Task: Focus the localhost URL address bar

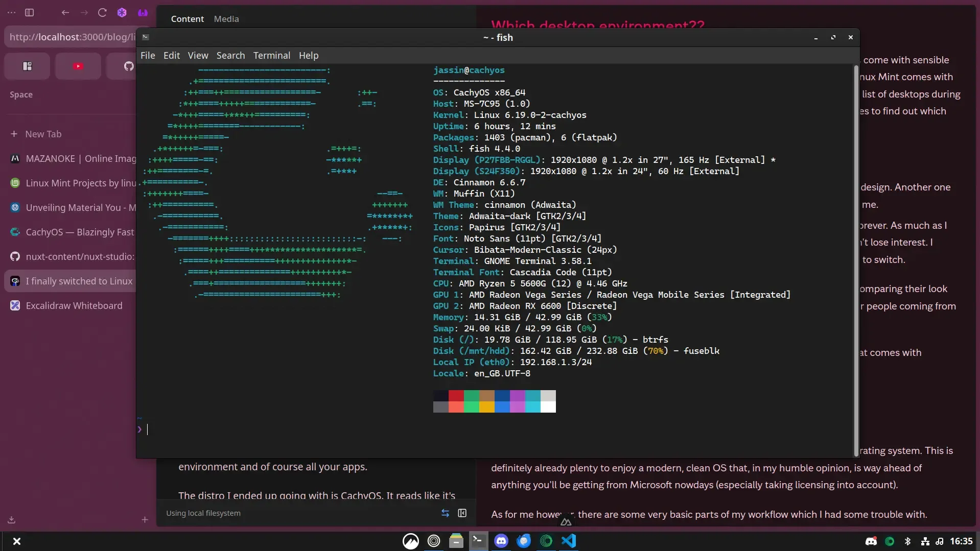Action: click(x=72, y=37)
